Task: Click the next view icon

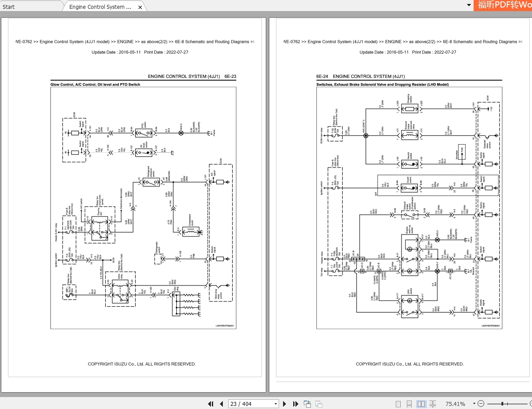Action: coord(318,404)
